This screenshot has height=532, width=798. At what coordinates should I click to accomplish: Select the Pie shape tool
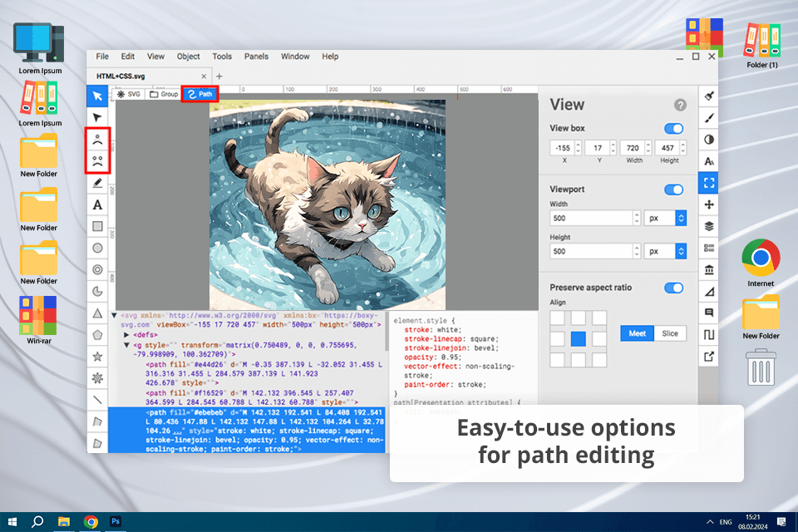coord(97,291)
